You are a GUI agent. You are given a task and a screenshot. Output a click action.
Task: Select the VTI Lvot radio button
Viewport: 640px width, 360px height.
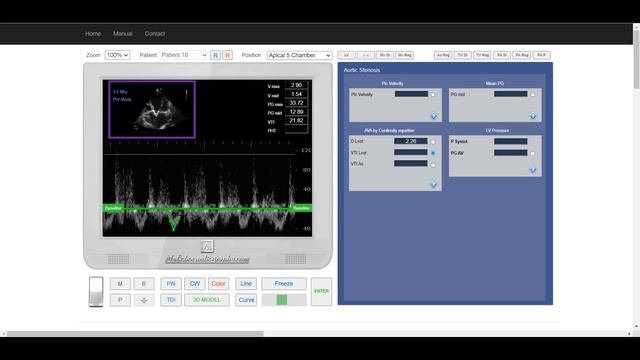(433, 153)
